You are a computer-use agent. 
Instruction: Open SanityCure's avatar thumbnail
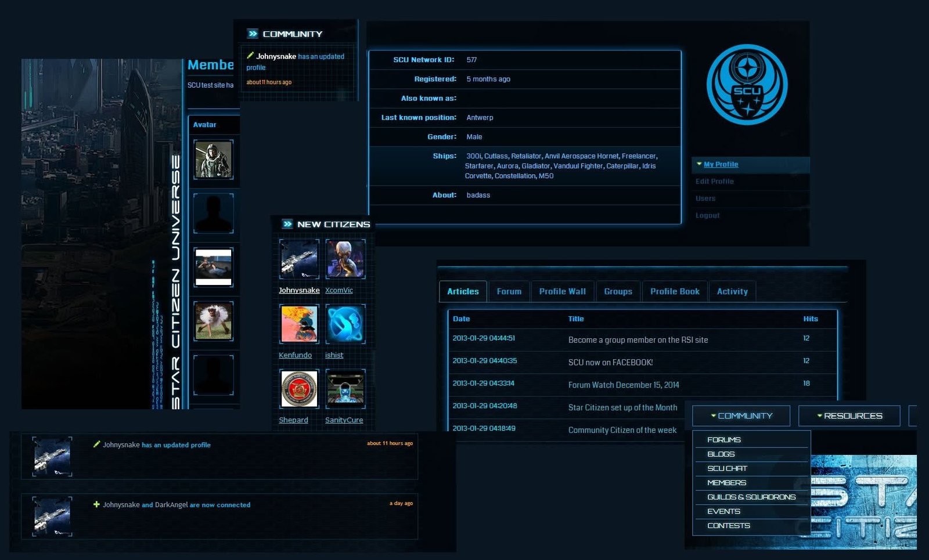(x=345, y=389)
